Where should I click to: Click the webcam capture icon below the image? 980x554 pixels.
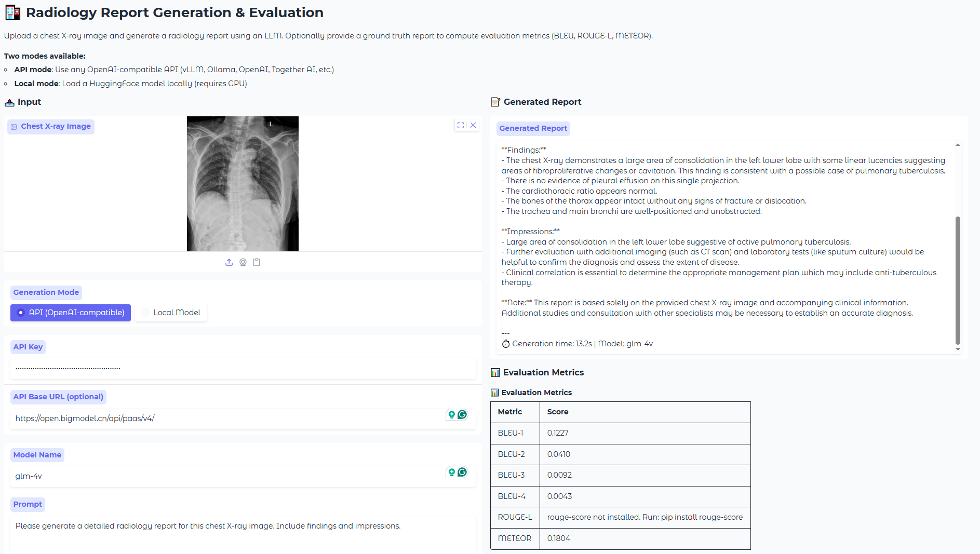[243, 262]
